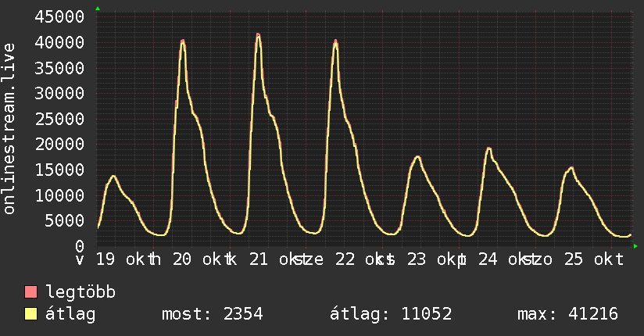Click the 40000 y-axis label
The height and width of the screenshot is (336, 644).
(59, 42)
